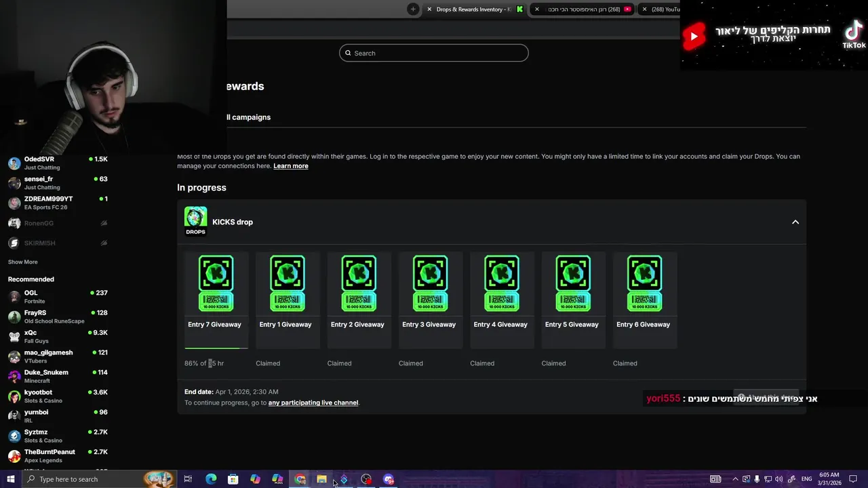The image size is (868, 488).
Task: Close the (268) YouTube tab
Action: tap(644, 9)
